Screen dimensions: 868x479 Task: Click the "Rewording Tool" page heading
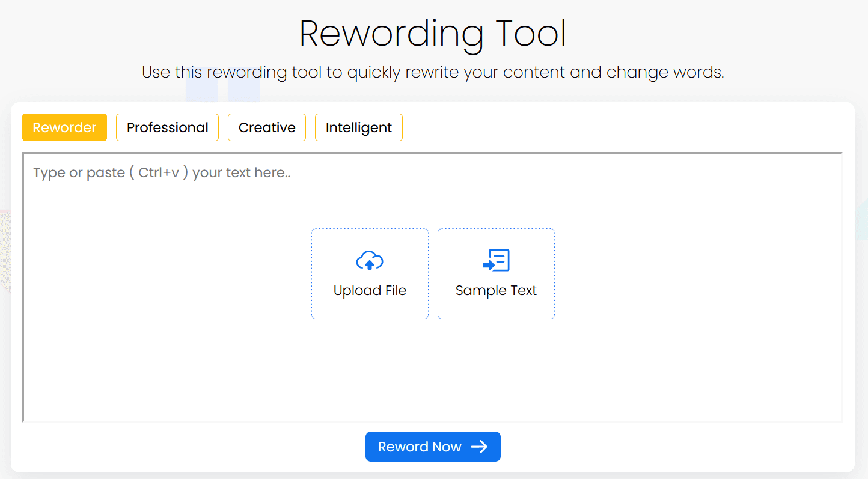433,34
